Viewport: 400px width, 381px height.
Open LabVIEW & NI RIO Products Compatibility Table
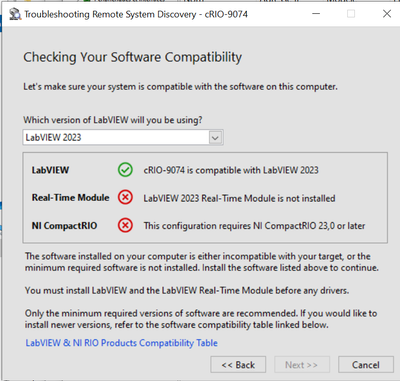click(x=122, y=343)
